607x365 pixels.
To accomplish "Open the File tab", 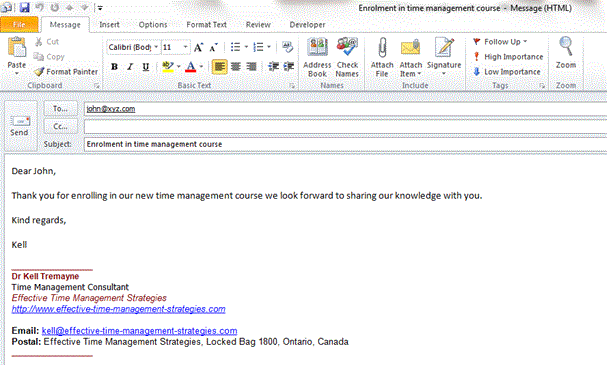I will tap(19, 24).
